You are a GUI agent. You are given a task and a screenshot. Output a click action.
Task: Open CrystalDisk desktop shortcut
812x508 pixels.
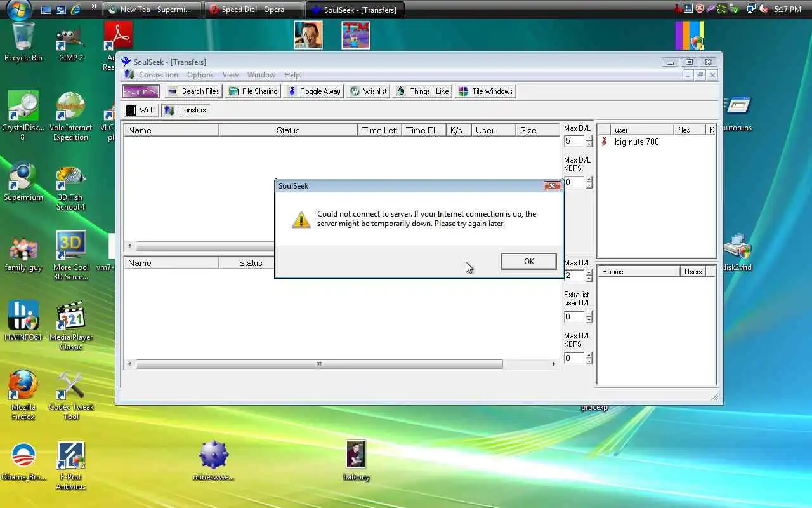click(x=23, y=116)
